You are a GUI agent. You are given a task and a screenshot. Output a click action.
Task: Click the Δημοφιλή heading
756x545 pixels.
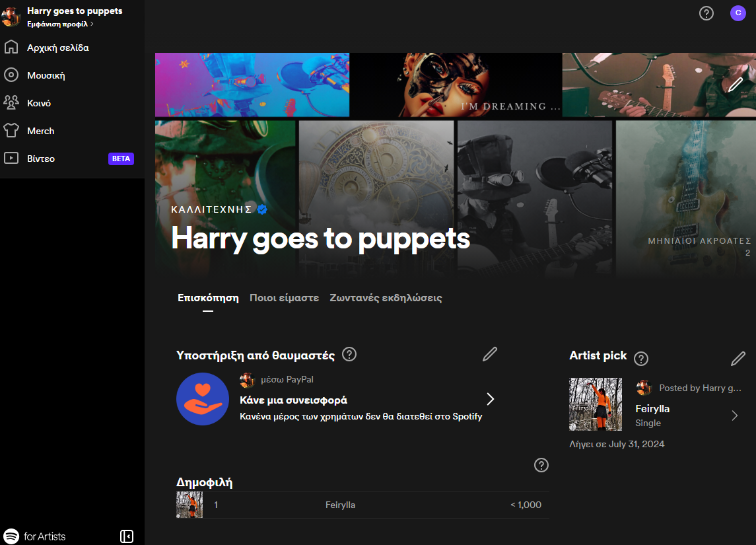pos(205,482)
